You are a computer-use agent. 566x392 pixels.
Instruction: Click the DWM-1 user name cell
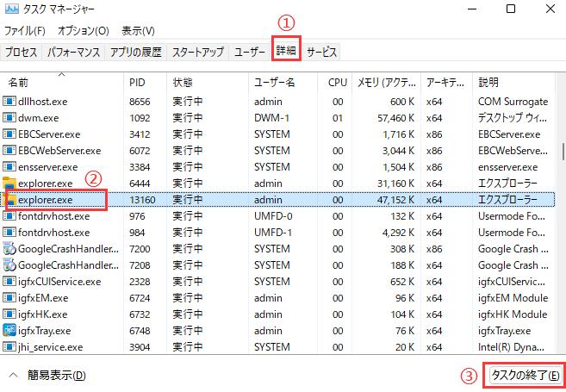click(272, 118)
